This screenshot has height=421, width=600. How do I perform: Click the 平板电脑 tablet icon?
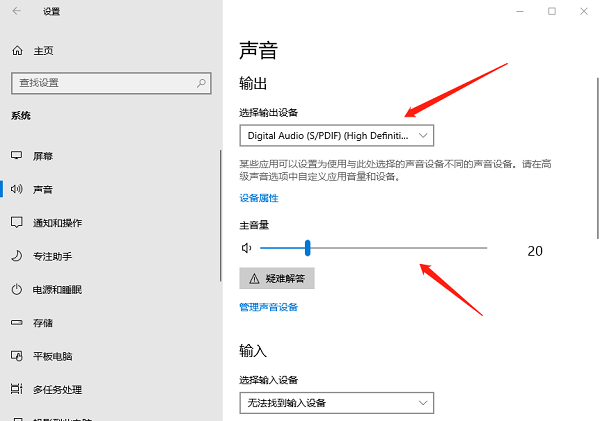16,356
